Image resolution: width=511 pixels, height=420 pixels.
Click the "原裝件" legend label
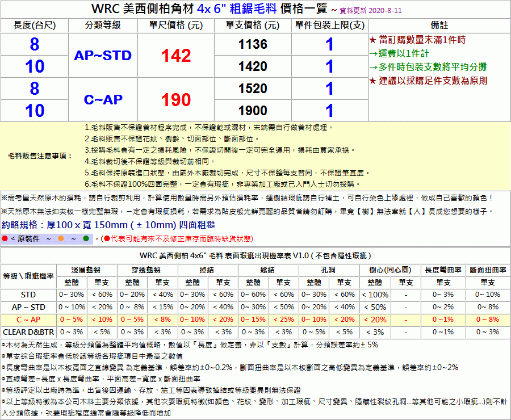[x=28, y=239]
